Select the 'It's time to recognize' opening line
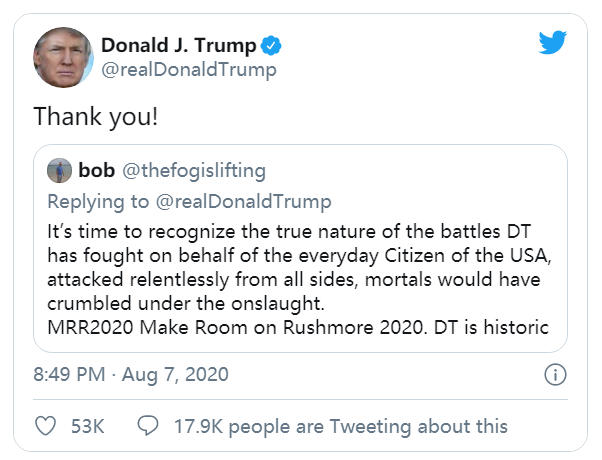This screenshot has height=460, width=602. (290, 230)
